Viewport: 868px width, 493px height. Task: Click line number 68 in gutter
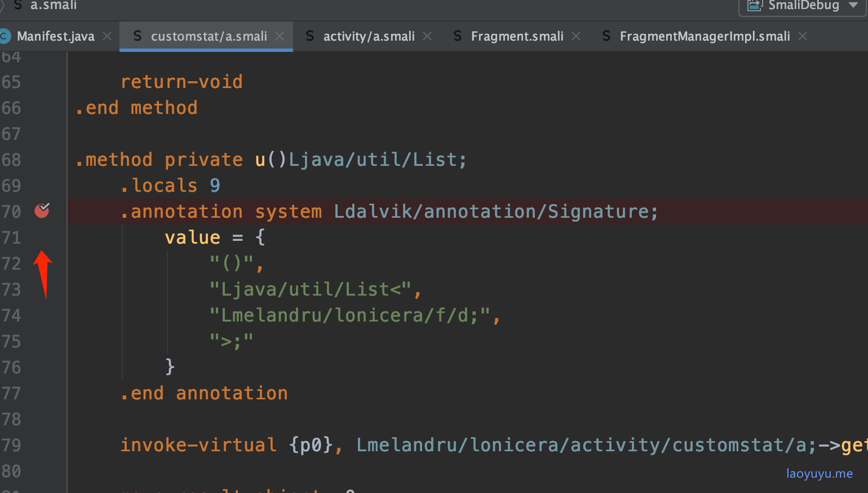click(11, 160)
